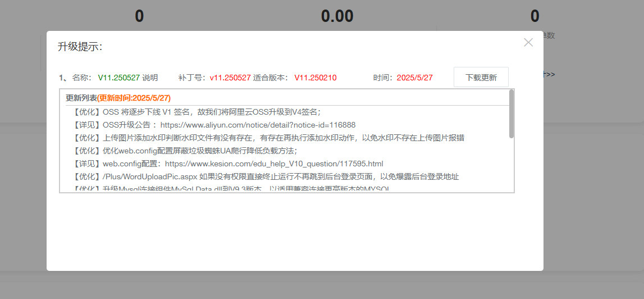Click the 下载更新 button
Screen dimensions: 644x299
coord(481,78)
